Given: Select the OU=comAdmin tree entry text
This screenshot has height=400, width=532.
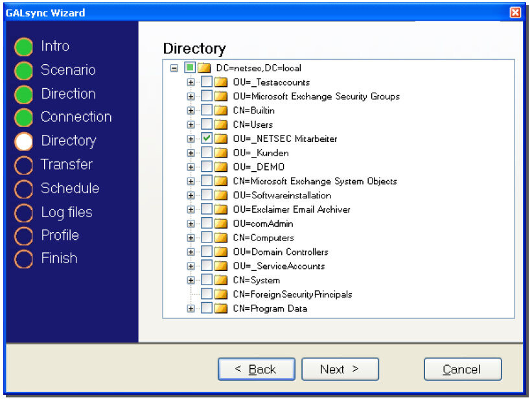Looking at the screenshot, I should pyautogui.click(x=263, y=224).
